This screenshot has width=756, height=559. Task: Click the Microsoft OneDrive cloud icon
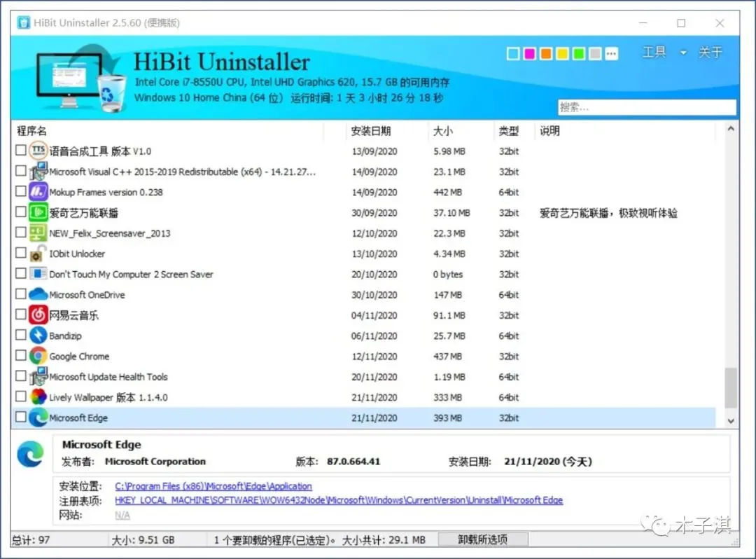[38, 294]
